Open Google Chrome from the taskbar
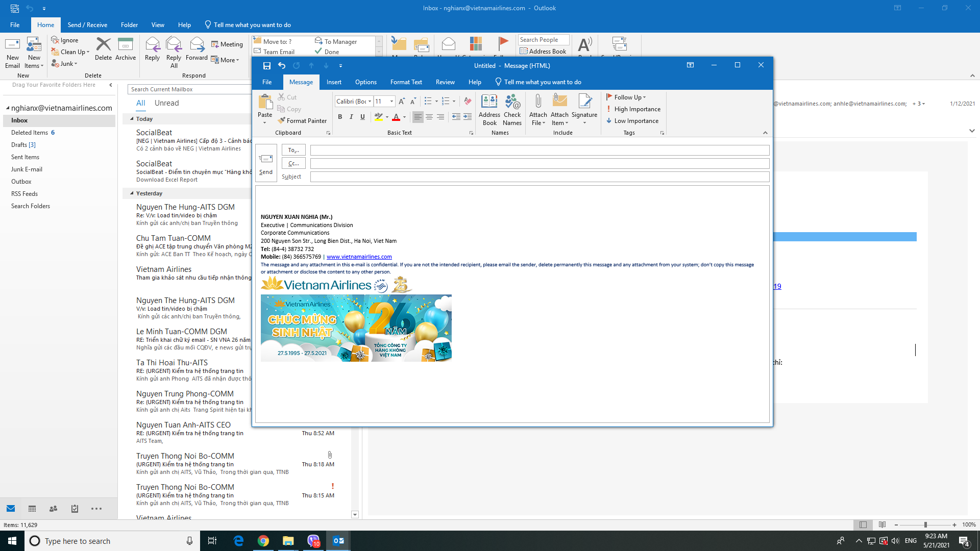The image size is (980, 551). pyautogui.click(x=263, y=541)
